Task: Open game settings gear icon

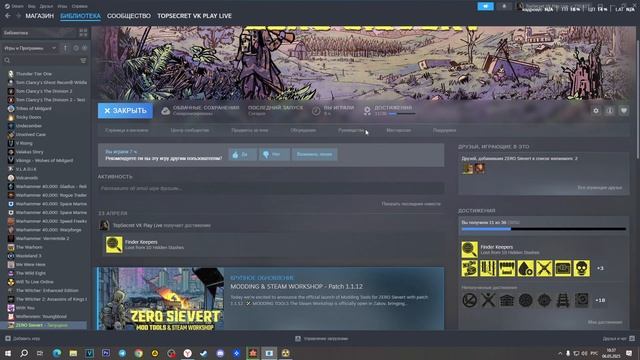Action: (596, 111)
